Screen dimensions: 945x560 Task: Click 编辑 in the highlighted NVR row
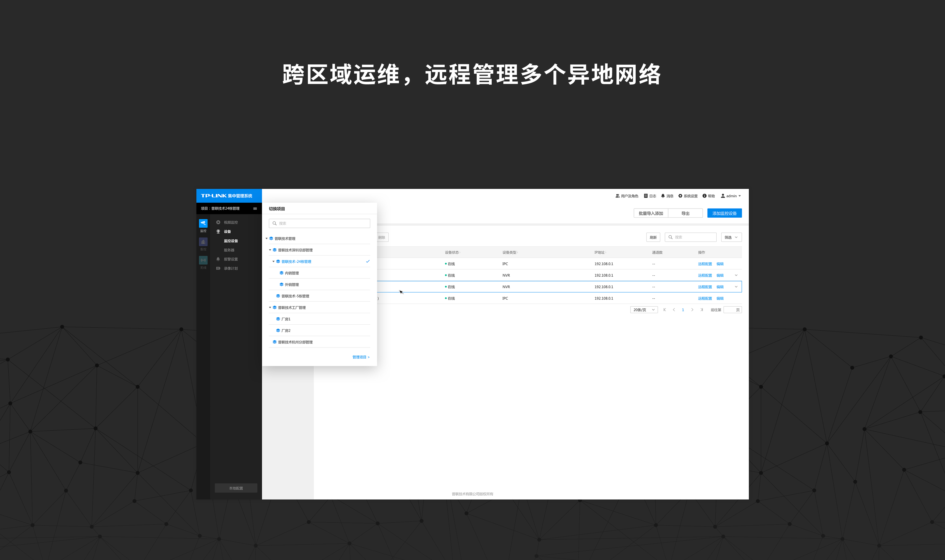coord(720,287)
